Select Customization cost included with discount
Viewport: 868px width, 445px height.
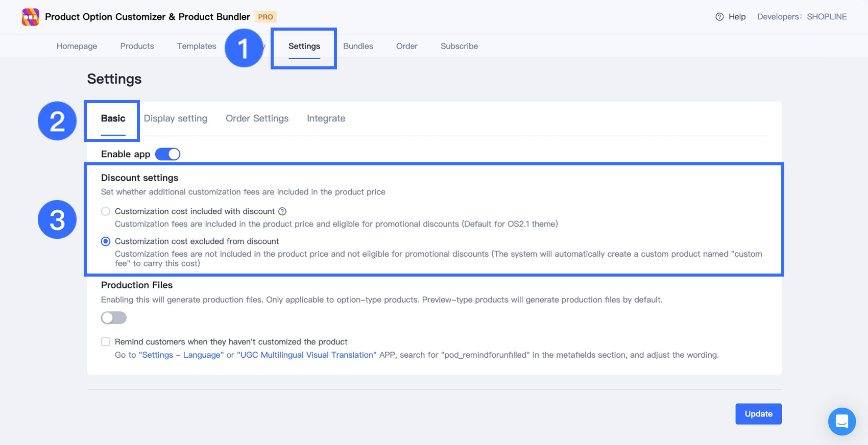(106, 211)
